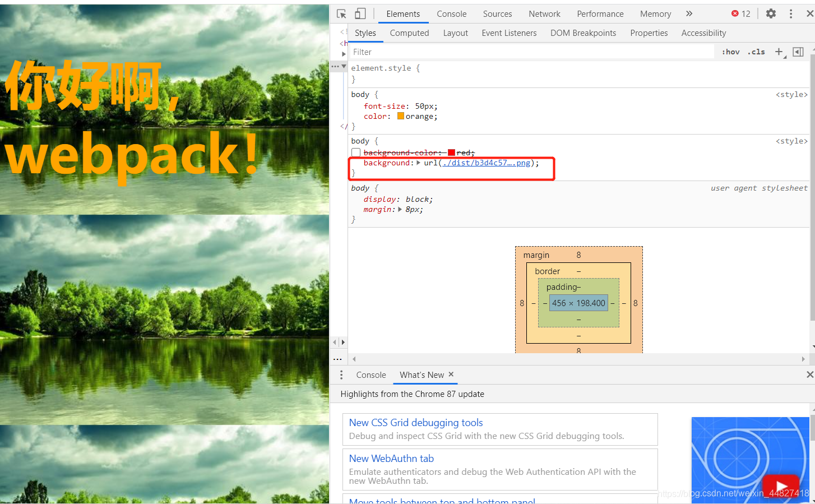Open the Elements tab
The image size is (815, 504).
(x=403, y=14)
